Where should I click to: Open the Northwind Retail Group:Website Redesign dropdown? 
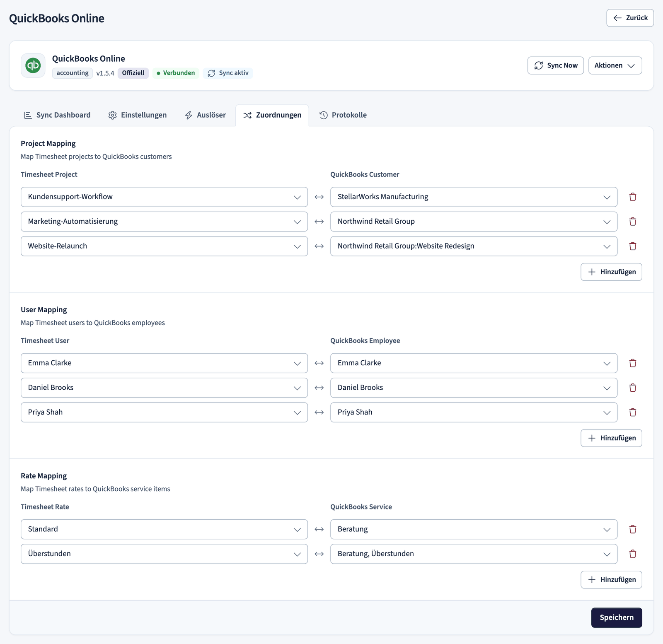[x=474, y=246]
